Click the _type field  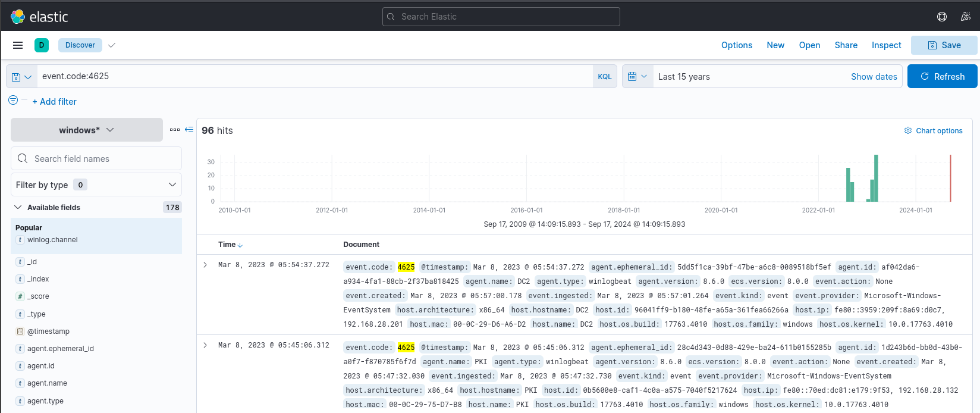coord(36,314)
